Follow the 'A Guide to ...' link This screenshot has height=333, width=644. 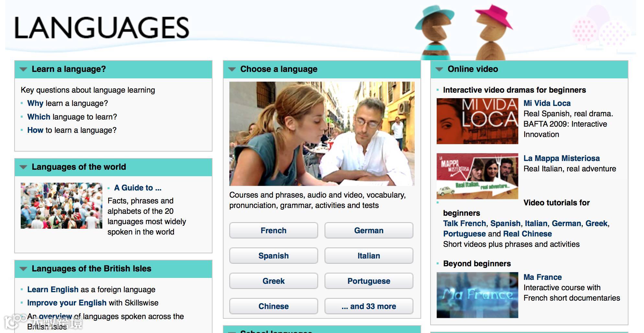(x=138, y=188)
